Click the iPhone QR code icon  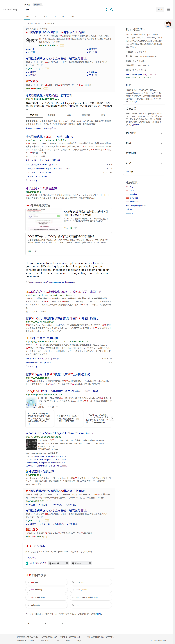click(90, 563)
